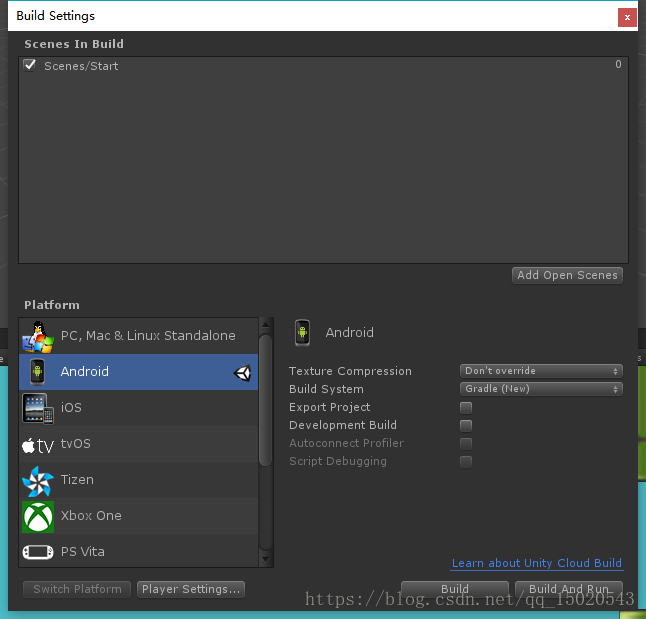Click the Android icon in the settings header

[x=302, y=333]
